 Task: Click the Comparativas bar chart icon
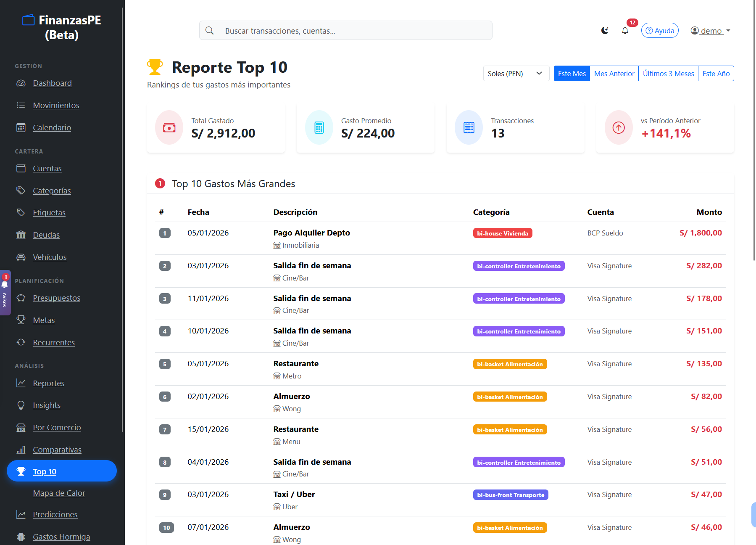coord(21,450)
